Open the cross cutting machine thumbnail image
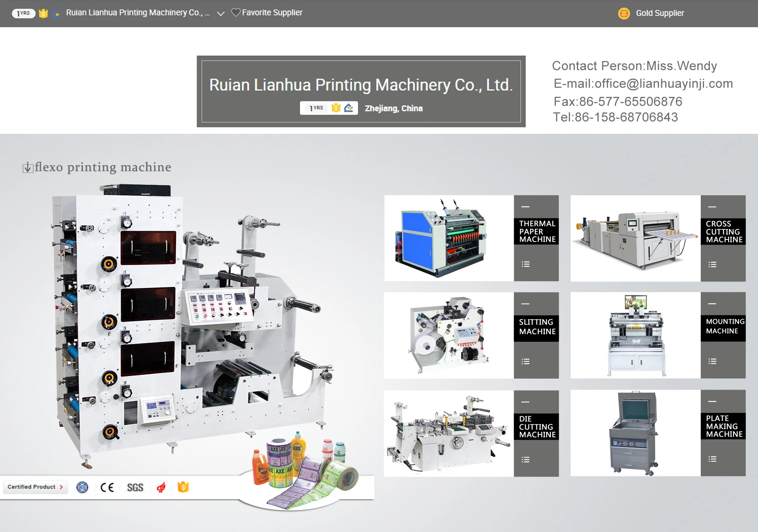Screen dimensions: 758x532 pyautogui.click(x=635, y=238)
